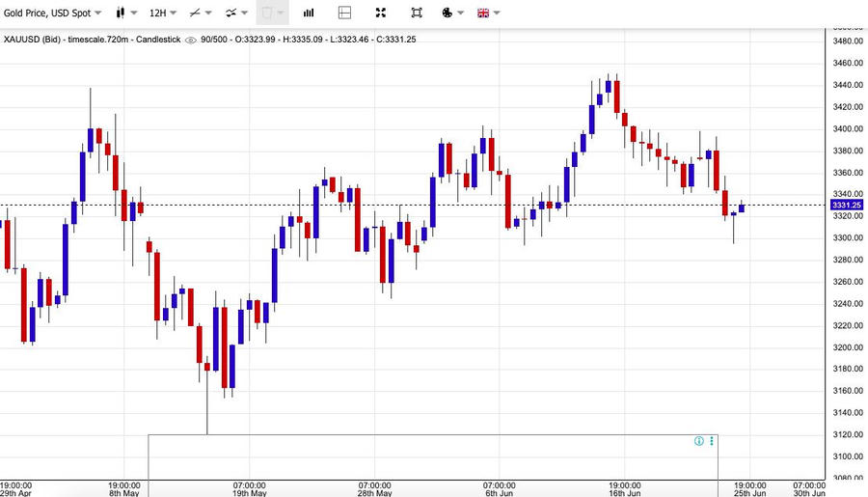Click the current price tag 3331.25

click(847, 206)
